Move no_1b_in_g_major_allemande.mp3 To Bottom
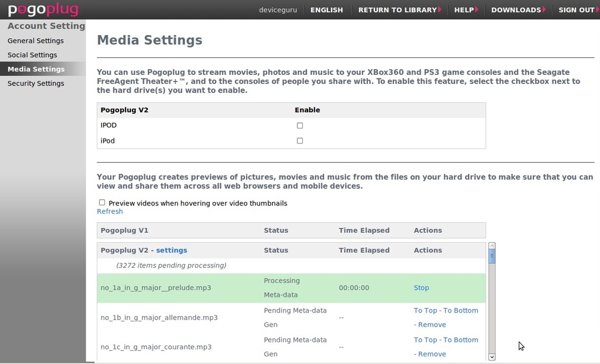 461,311
